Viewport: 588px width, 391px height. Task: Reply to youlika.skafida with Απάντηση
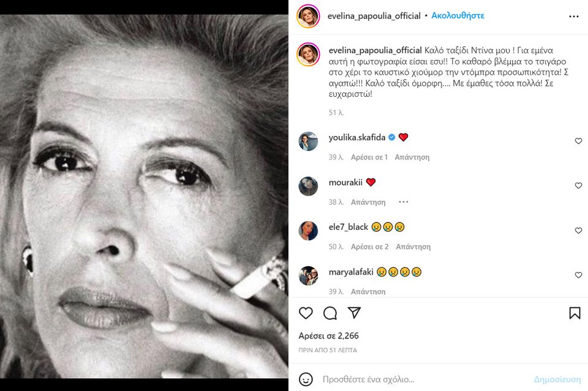(412, 158)
